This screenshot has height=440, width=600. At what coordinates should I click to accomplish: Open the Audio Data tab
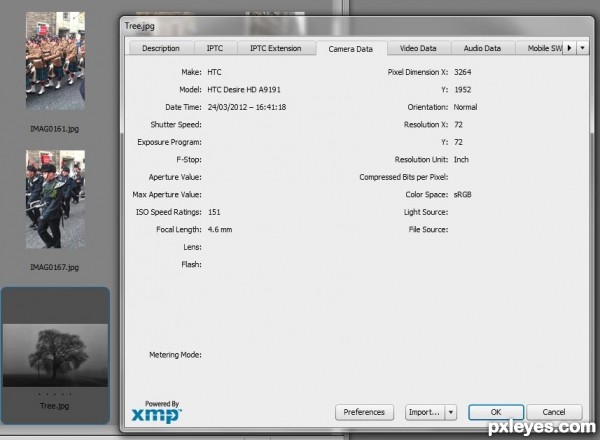482,48
